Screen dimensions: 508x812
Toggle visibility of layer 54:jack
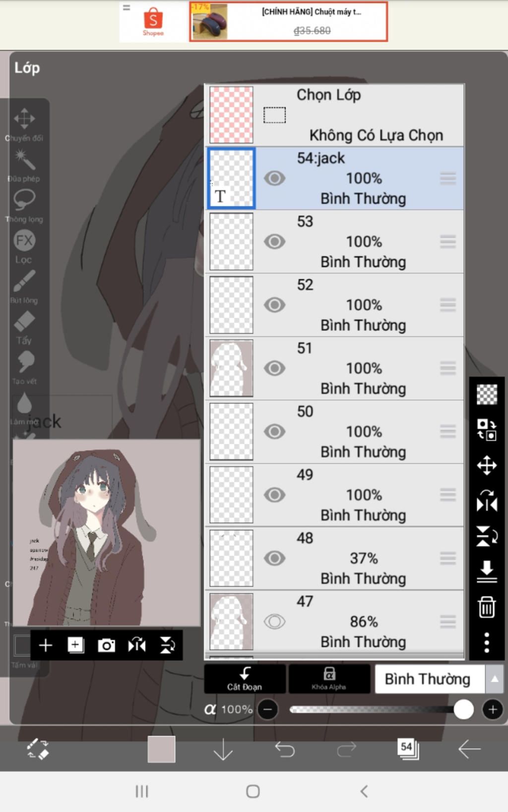pyautogui.click(x=274, y=178)
